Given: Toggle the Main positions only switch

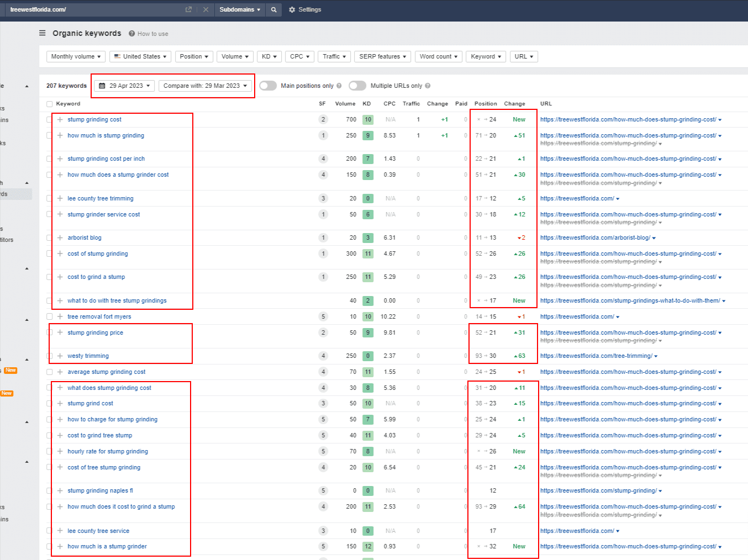Looking at the screenshot, I should coord(268,86).
